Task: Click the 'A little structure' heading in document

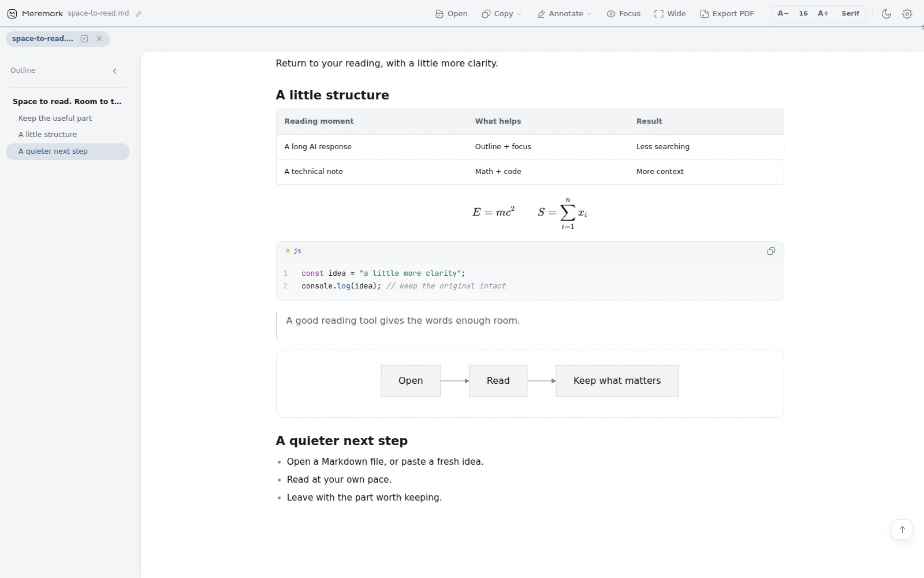Action: click(333, 95)
